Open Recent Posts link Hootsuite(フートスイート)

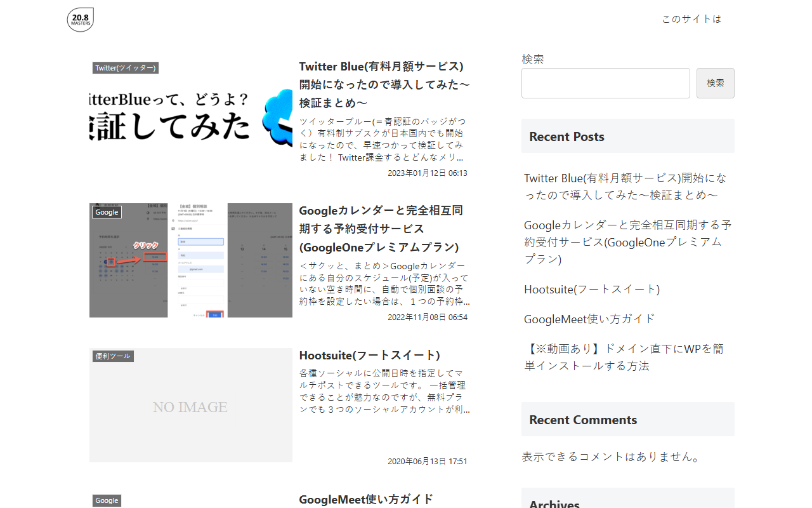tap(592, 289)
